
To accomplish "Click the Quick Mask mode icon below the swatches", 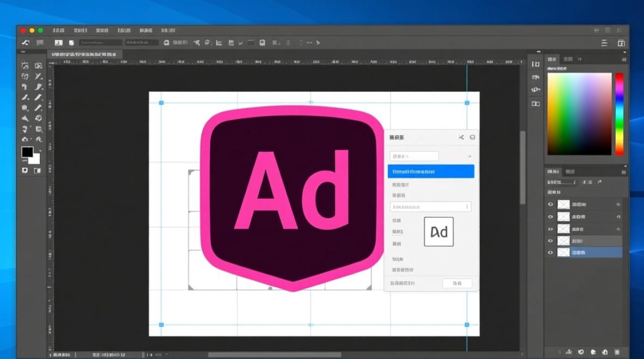I will [x=25, y=170].
